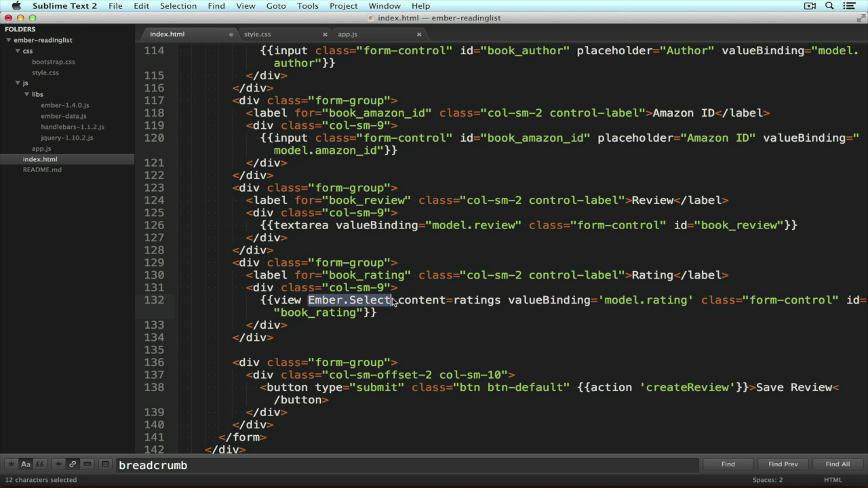Viewport: 868px width, 488px height.
Task: Collapse the css folder arrow
Action: click(18, 51)
